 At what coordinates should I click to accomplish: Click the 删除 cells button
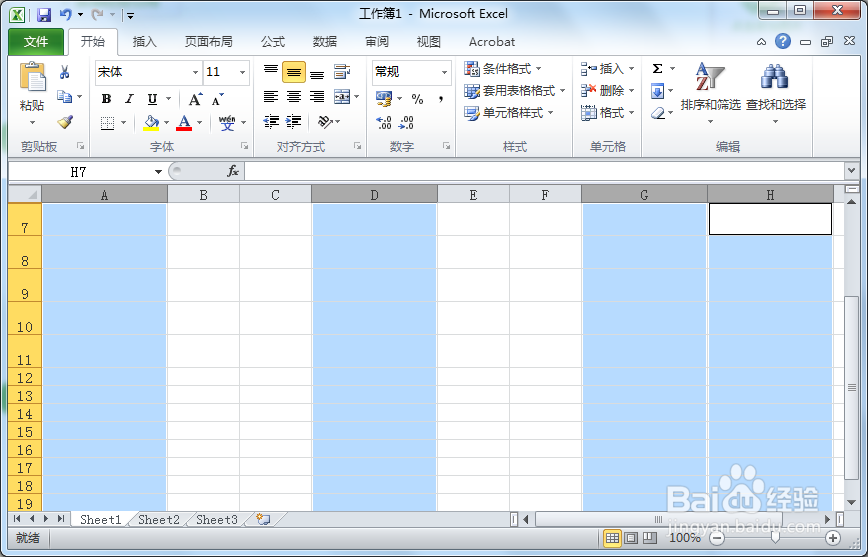coord(607,91)
